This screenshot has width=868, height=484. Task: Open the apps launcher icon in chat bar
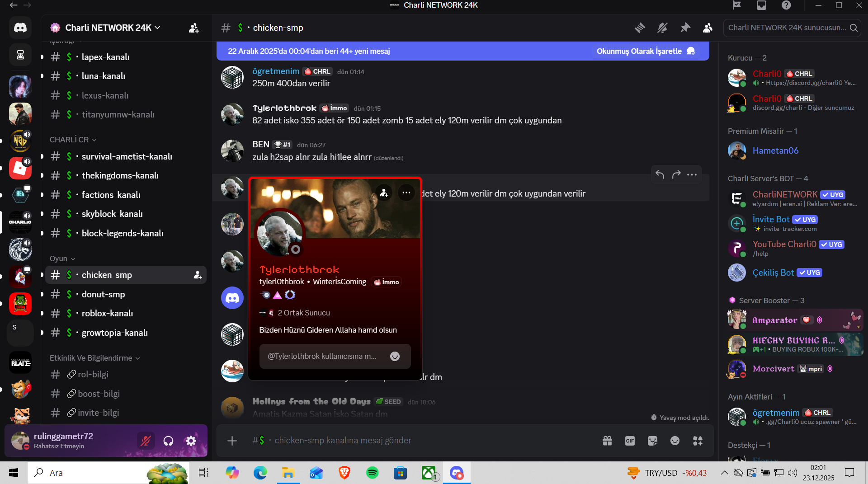698,441
